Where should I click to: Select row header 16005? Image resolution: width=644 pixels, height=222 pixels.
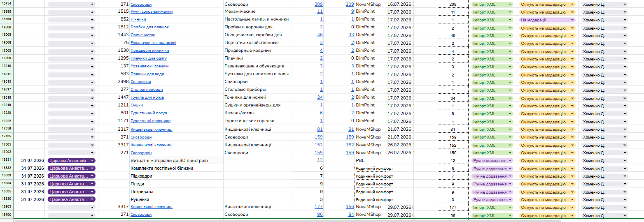tap(7, 35)
